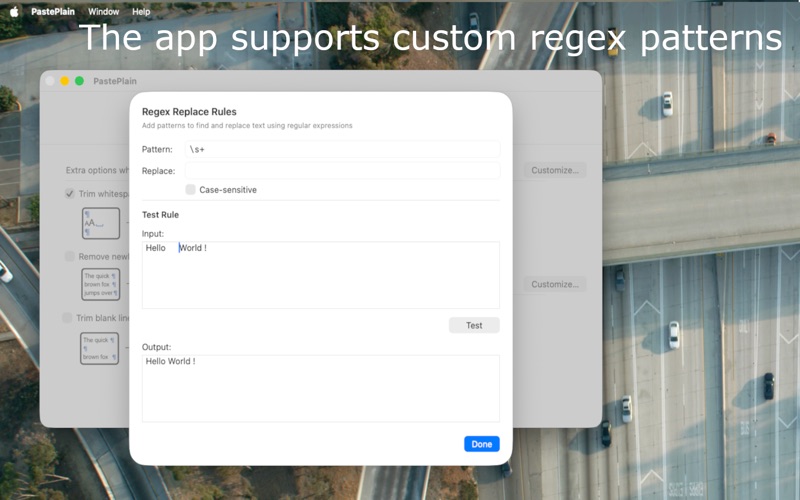
Task: Minimize PastePlain window with yellow button
Action: click(x=65, y=81)
